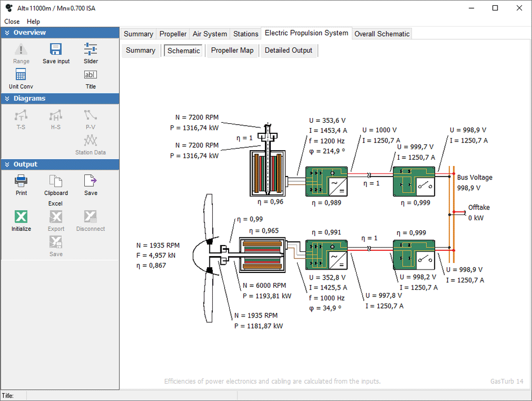This screenshot has width=532, height=401.
Task: Print the schematic using Print icon
Action: (21, 181)
